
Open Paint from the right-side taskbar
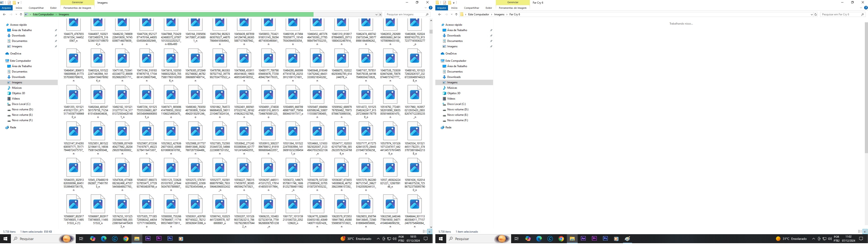click(x=627, y=239)
